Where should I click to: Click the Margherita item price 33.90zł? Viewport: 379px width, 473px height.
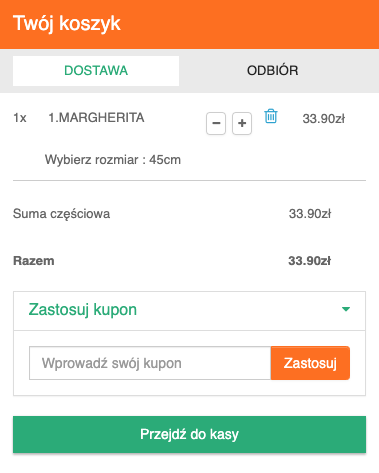323,119
